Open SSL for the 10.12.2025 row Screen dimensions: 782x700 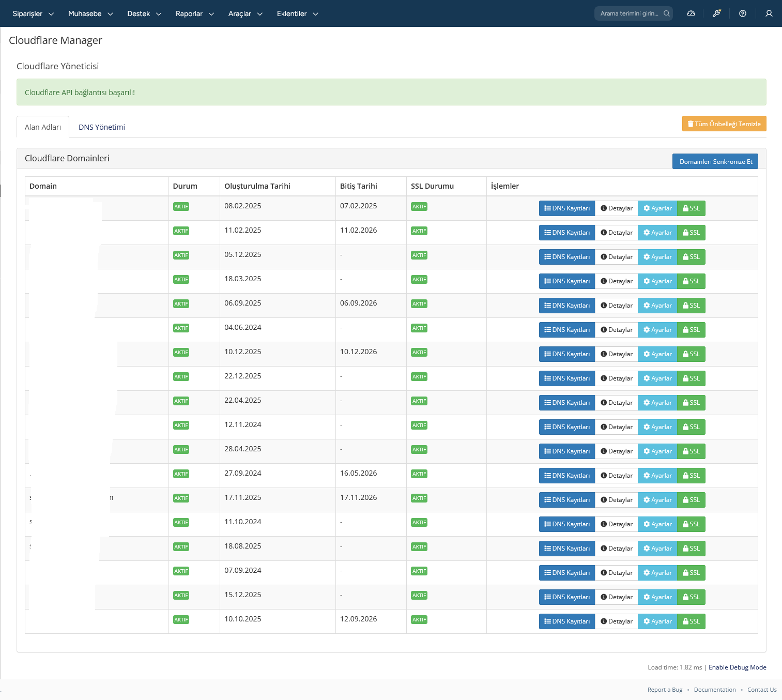click(x=691, y=354)
